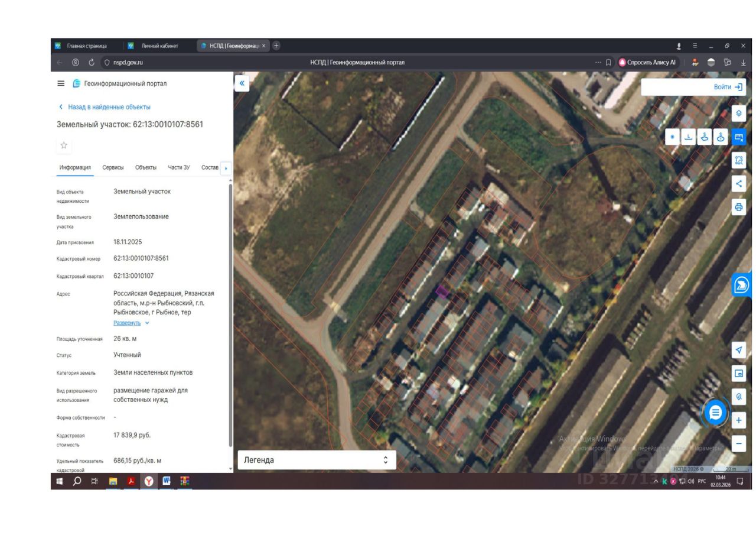The width and height of the screenshot is (756, 535).
Task: Open the PDF reader taskbar icon
Action: click(130, 481)
